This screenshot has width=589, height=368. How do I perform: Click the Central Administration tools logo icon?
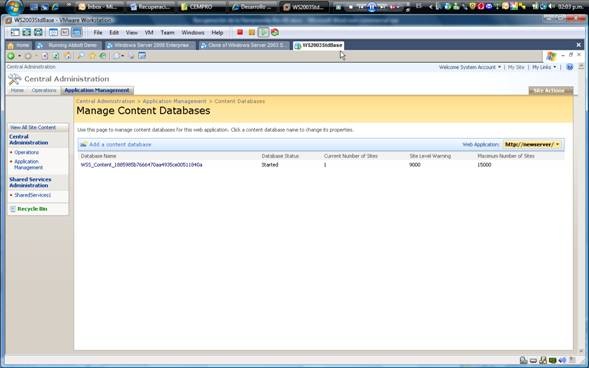click(x=15, y=79)
